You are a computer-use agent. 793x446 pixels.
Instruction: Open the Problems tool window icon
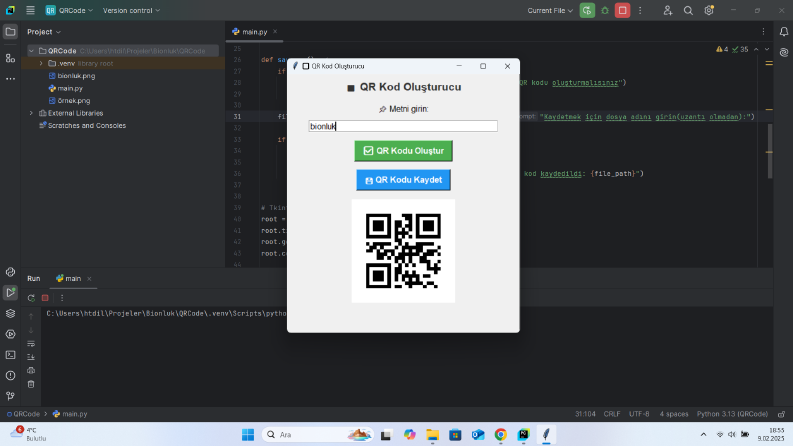[x=10, y=376]
